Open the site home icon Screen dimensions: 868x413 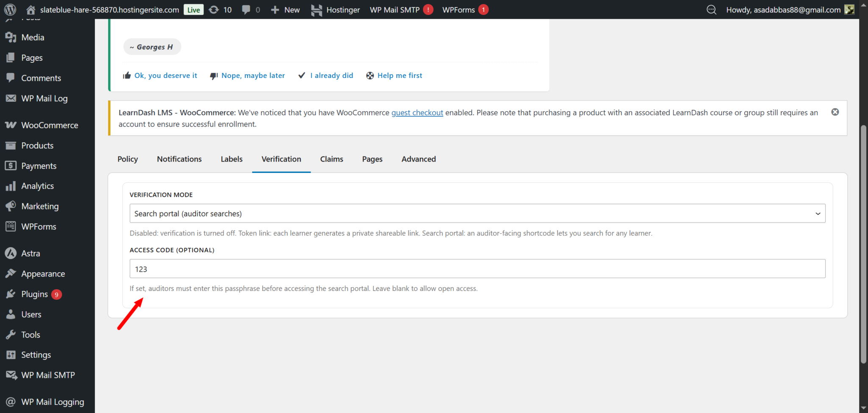click(31, 9)
